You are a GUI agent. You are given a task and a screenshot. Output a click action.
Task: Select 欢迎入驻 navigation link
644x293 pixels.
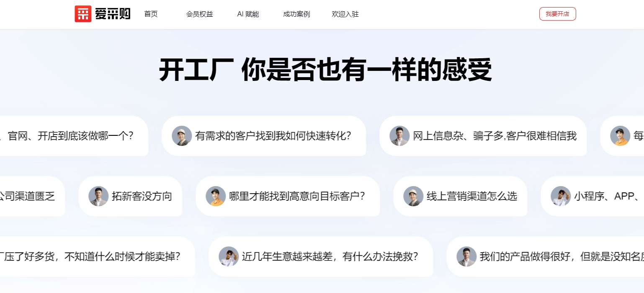pos(345,14)
